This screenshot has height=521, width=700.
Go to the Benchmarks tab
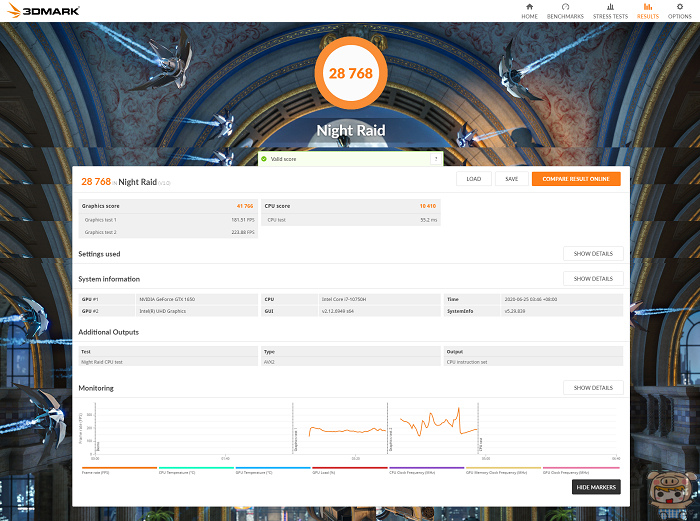point(565,11)
